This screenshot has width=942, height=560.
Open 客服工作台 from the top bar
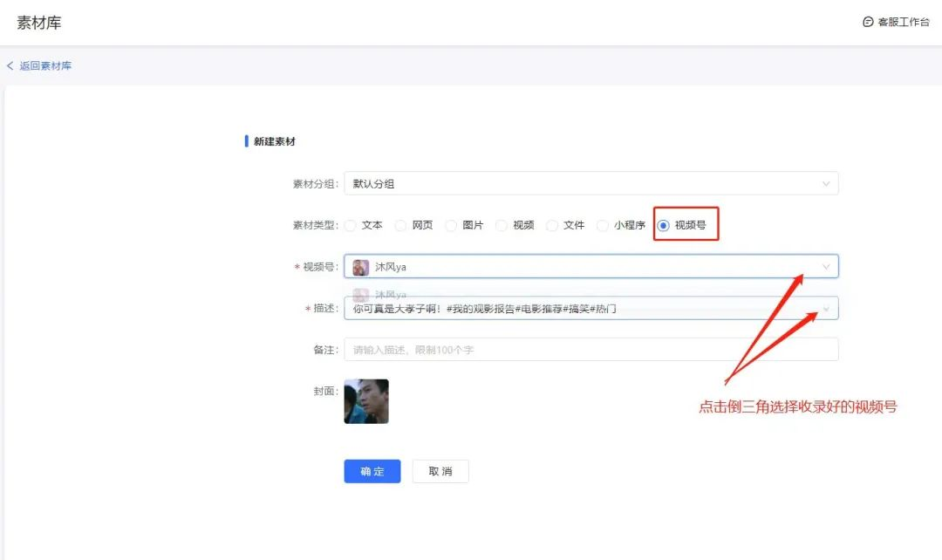[903, 22]
